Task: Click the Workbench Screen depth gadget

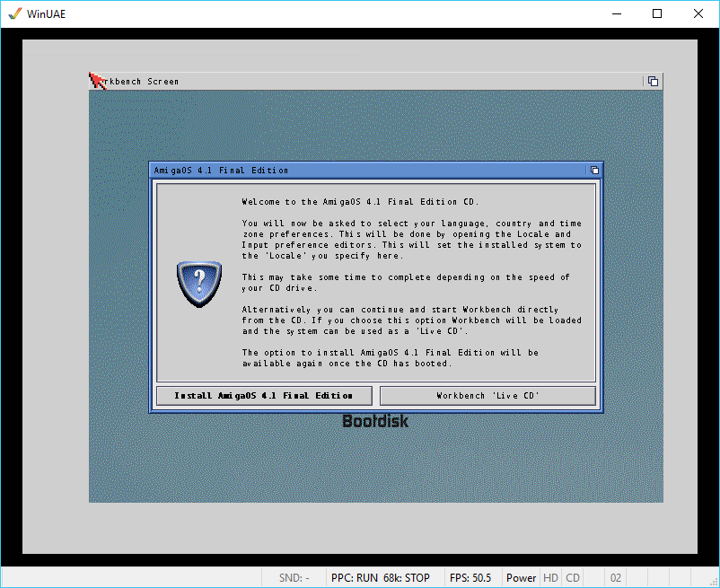Action: [653, 82]
